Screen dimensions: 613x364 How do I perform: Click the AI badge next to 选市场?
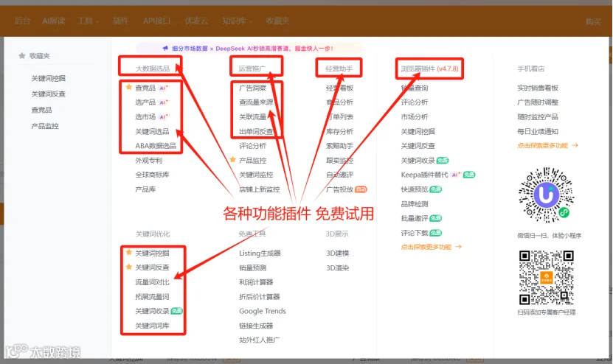(164, 116)
